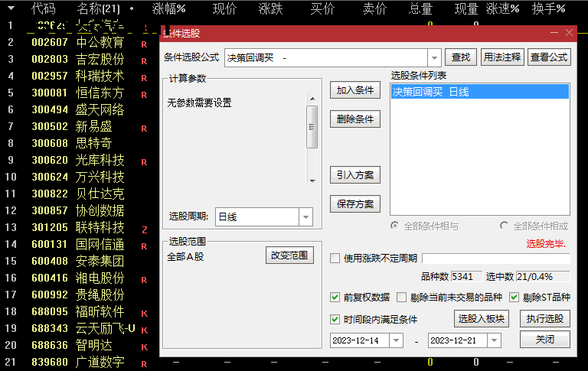Click parameter panel scroll down arrow
This screenshot has width=588, height=371.
click(312, 181)
